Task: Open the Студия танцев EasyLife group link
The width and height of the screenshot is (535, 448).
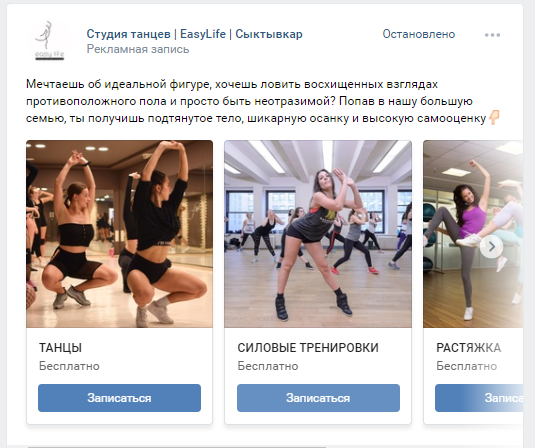Action: click(x=194, y=34)
